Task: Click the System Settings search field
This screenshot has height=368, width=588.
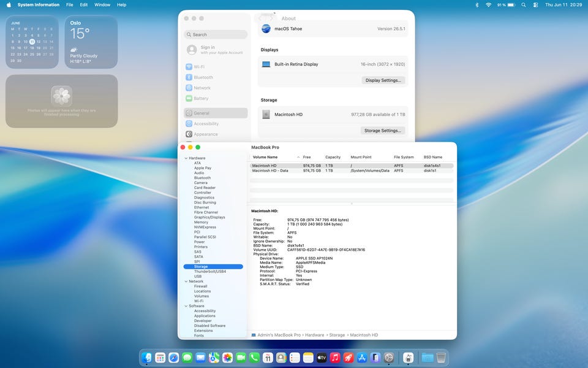Action: pyautogui.click(x=216, y=34)
